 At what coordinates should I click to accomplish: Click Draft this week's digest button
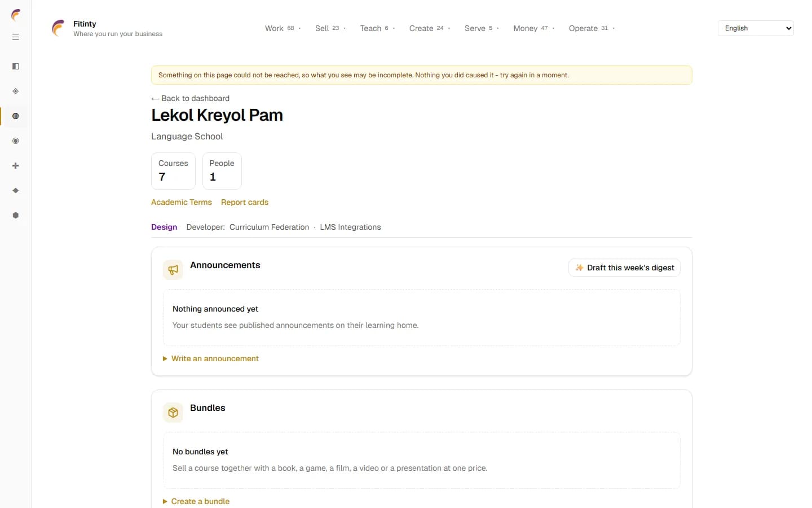(624, 268)
